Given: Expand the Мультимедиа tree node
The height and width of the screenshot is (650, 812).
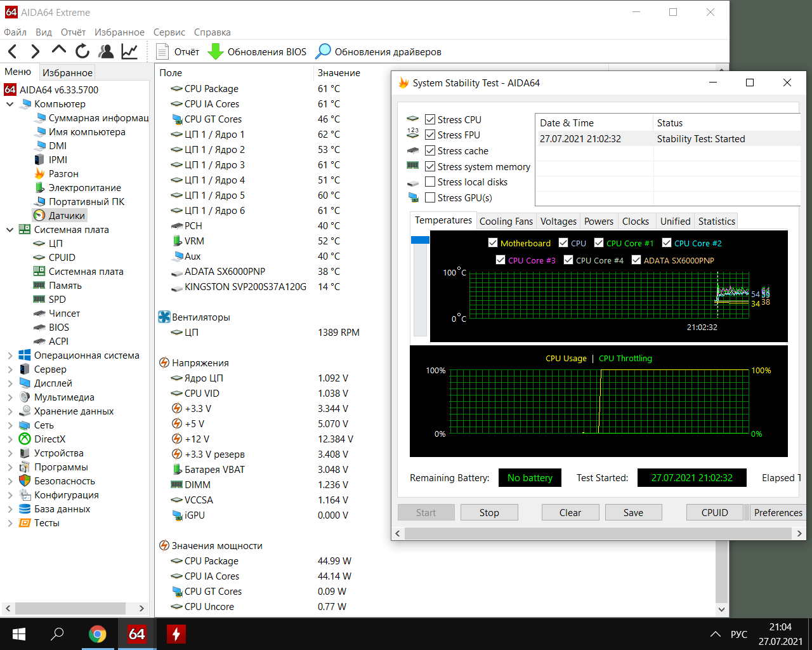Looking at the screenshot, I should 10,397.
